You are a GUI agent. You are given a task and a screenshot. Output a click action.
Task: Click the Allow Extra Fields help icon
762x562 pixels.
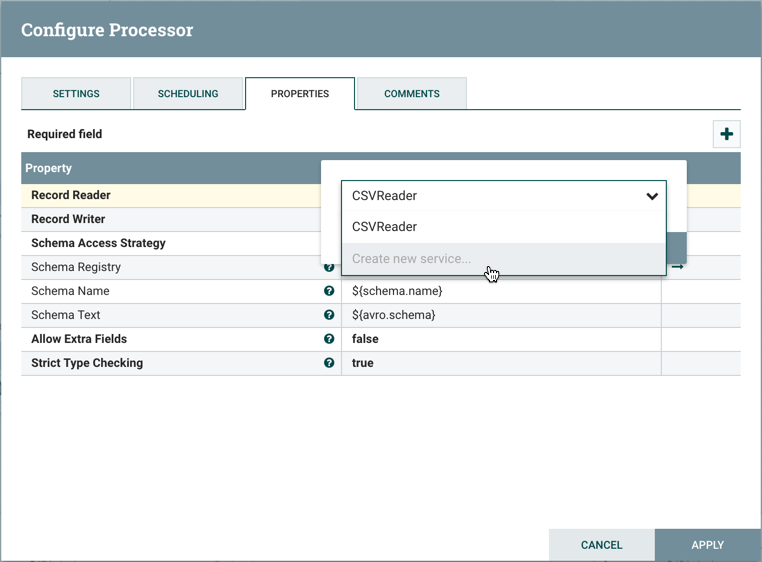[x=329, y=339]
